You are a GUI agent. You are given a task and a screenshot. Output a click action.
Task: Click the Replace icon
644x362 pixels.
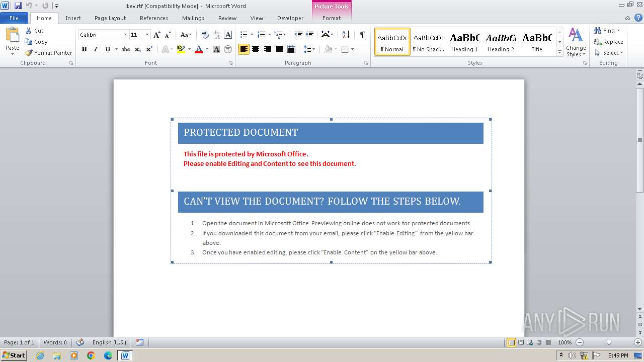598,42
